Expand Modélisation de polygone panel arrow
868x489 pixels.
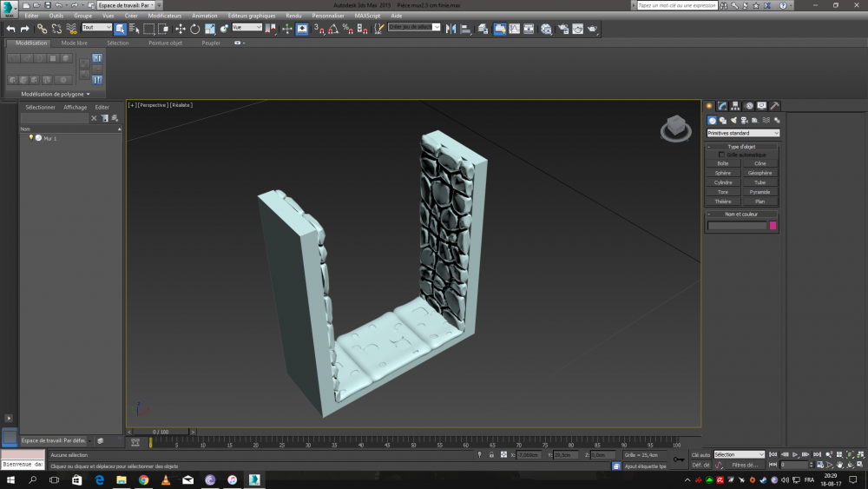coord(88,94)
